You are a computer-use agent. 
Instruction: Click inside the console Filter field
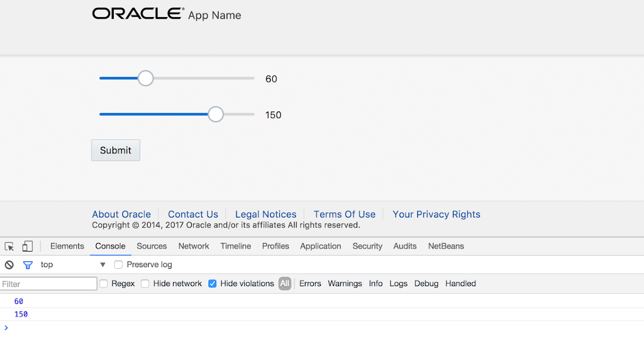pos(48,283)
